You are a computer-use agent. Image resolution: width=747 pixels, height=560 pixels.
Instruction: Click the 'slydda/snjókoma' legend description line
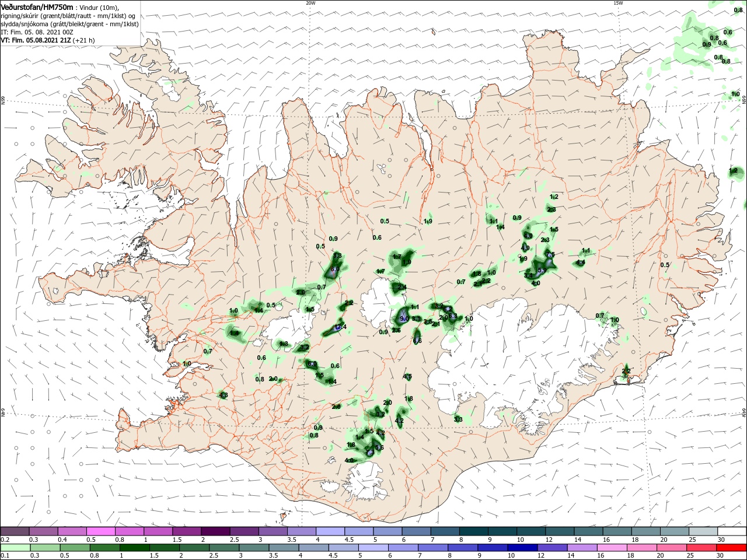point(69,24)
